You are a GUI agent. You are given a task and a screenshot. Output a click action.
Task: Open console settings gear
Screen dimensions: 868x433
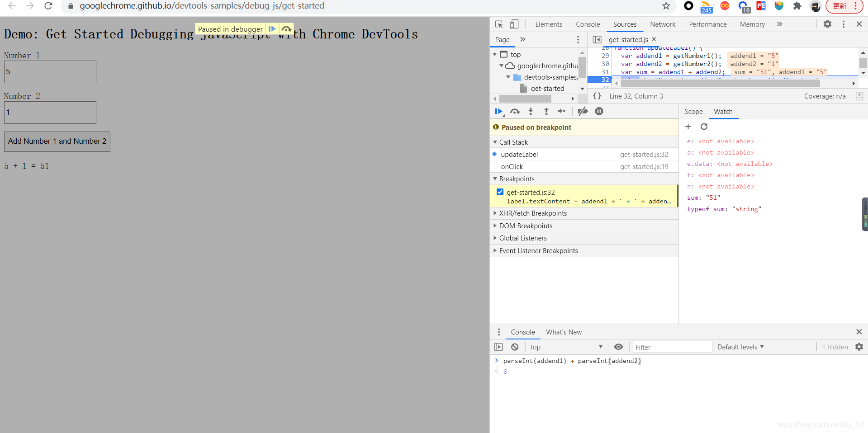tap(859, 347)
